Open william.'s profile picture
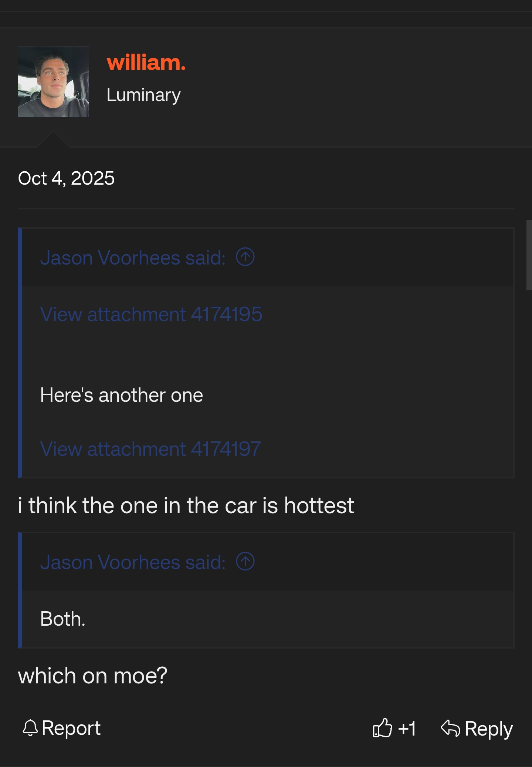This screenshot has width=532, height=767. click(x=53, y=82)
